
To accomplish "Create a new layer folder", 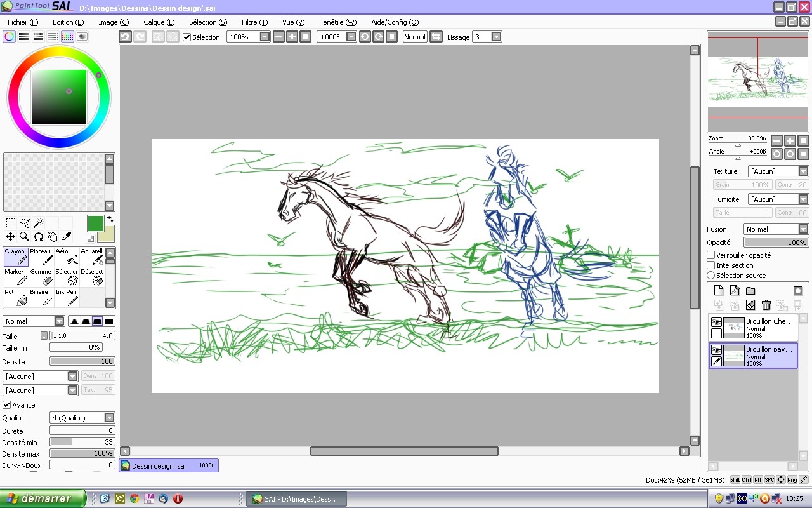I will pyautogui.click(x=750, y=291).
